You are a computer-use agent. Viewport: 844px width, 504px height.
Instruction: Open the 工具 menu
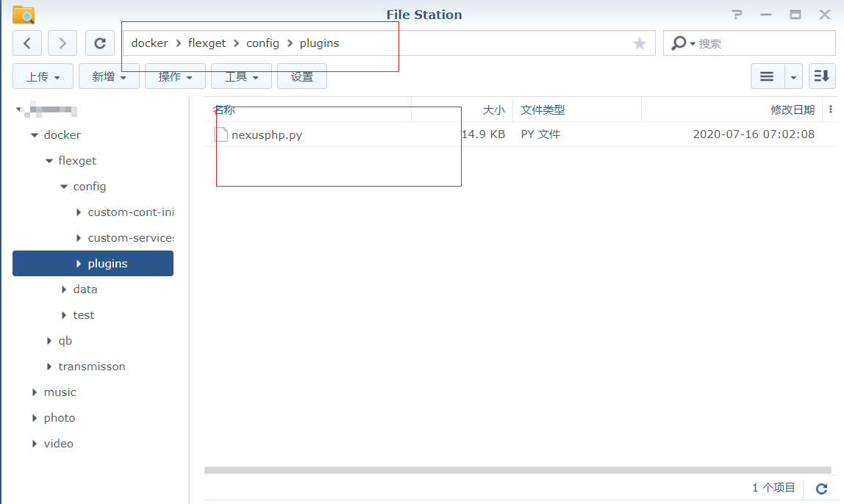(241, 76)
